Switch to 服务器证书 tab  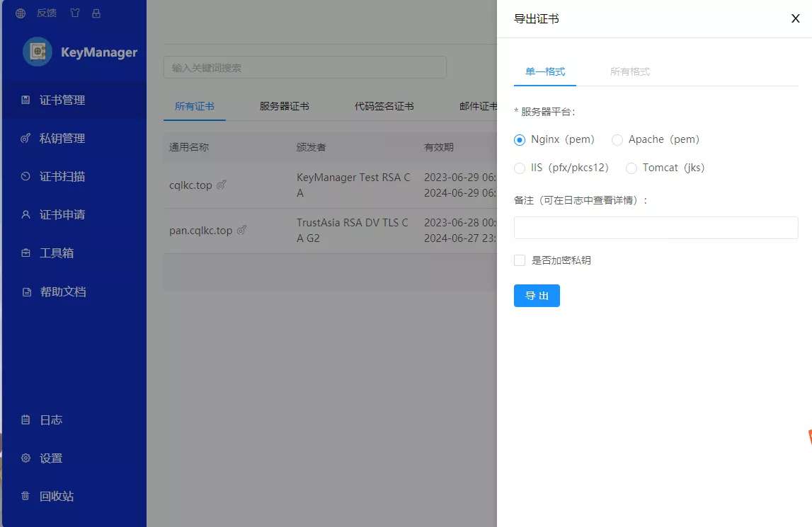tap(284, 107)
